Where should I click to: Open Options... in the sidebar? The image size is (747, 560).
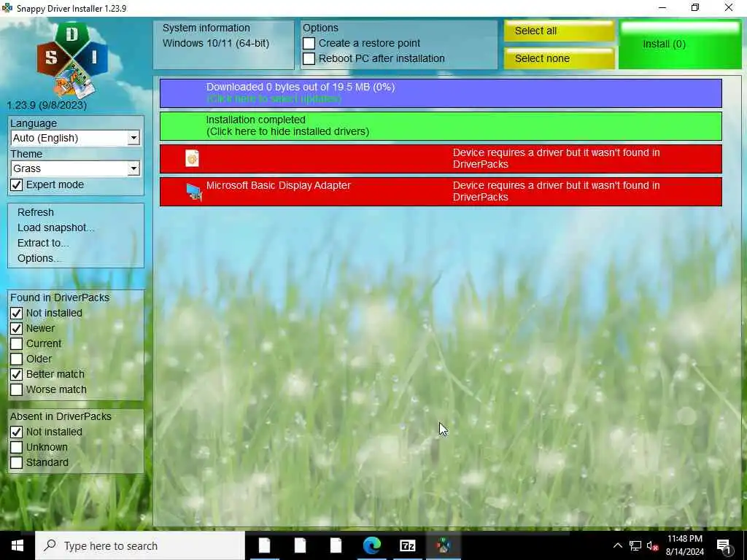39,258
